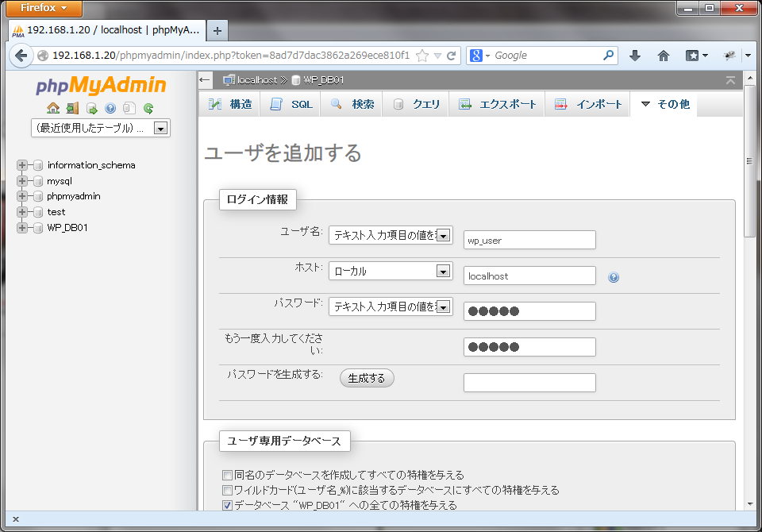Click the page scrollbar down arrow

[750, 504]
